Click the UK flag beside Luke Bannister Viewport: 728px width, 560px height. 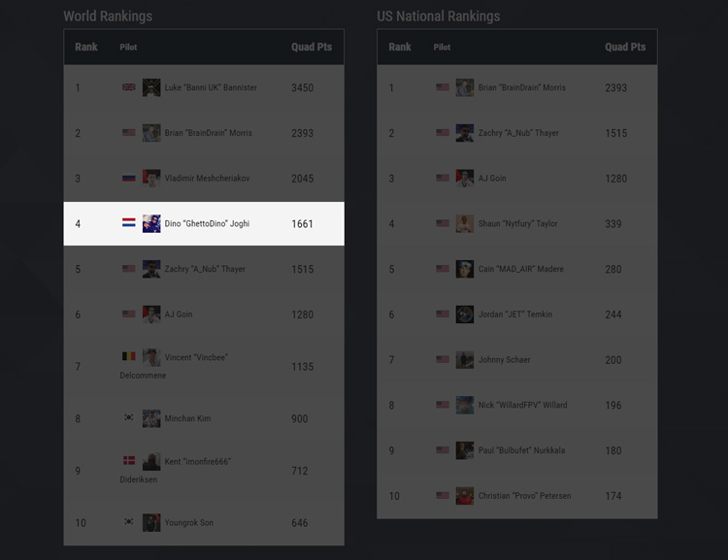tap(128, 87)
